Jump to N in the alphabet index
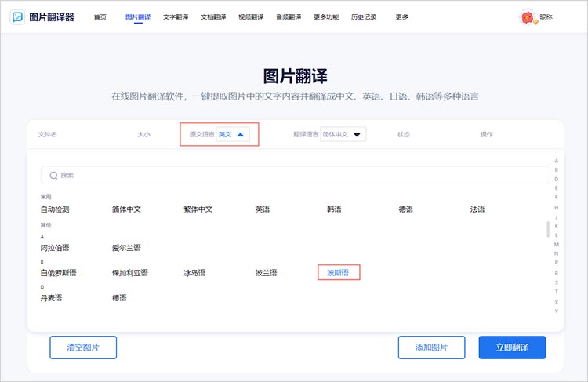The image size is (588, 382). click(557, 253)
